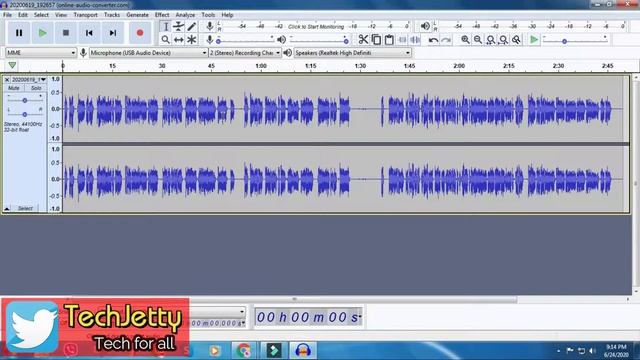The height and width of the screenshot is (360, 640).
Task: Open the time format arrow on position display
Action: [x=360, y=316]
